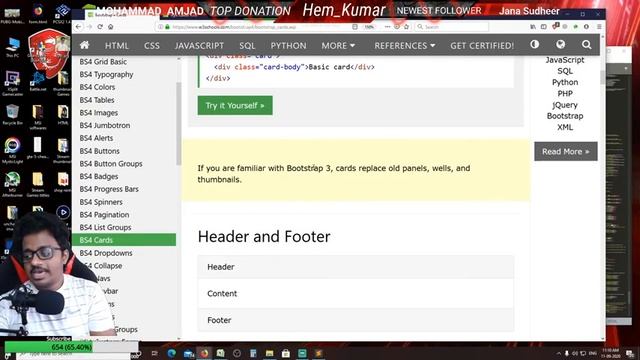Open BS4 Progress Bars in sidebar
Image resolution: width=640 pixels, height=360 pixels.
[x=109, y=189]
